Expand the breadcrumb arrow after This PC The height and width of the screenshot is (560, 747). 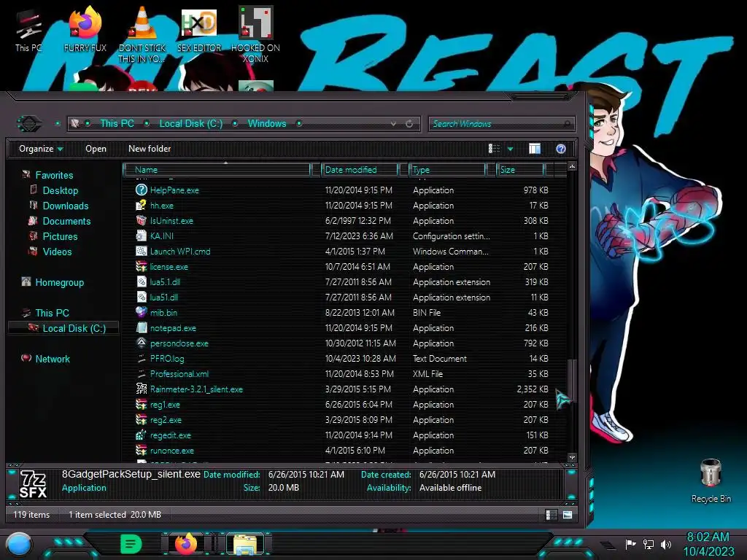(x=147, y=123)
